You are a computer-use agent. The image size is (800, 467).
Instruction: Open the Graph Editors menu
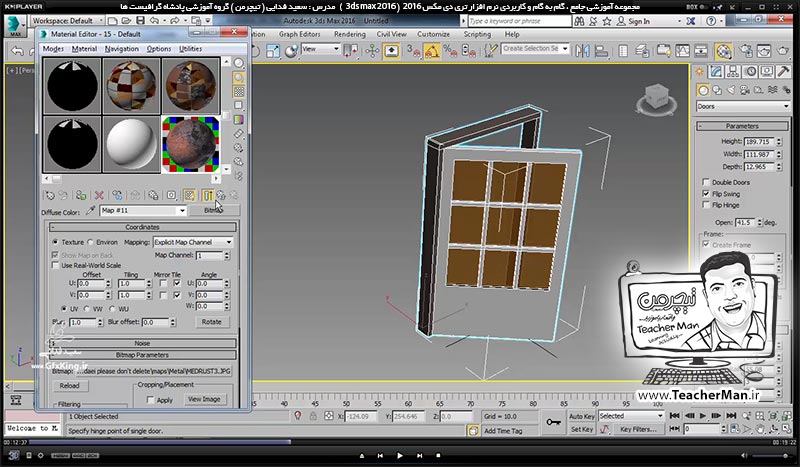299,34
